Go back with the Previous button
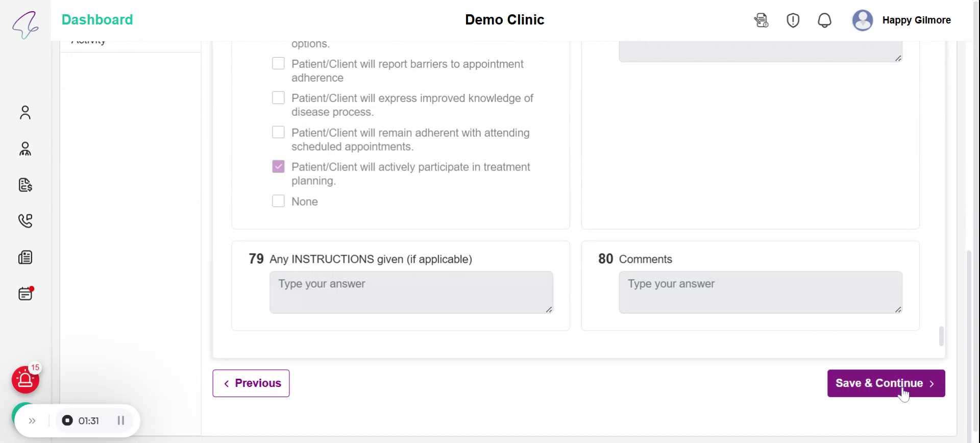 click(251, 383)
